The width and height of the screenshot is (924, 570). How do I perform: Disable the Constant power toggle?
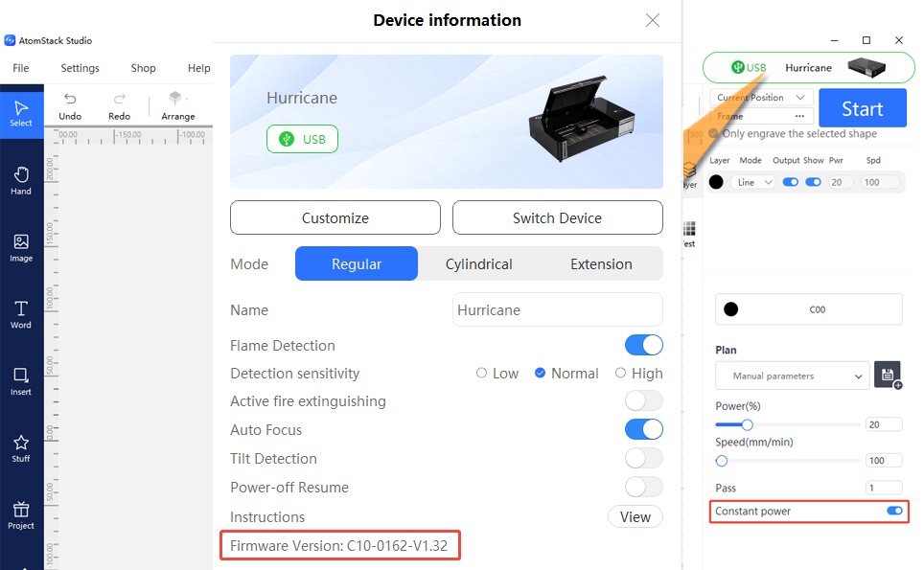(894, 511)
